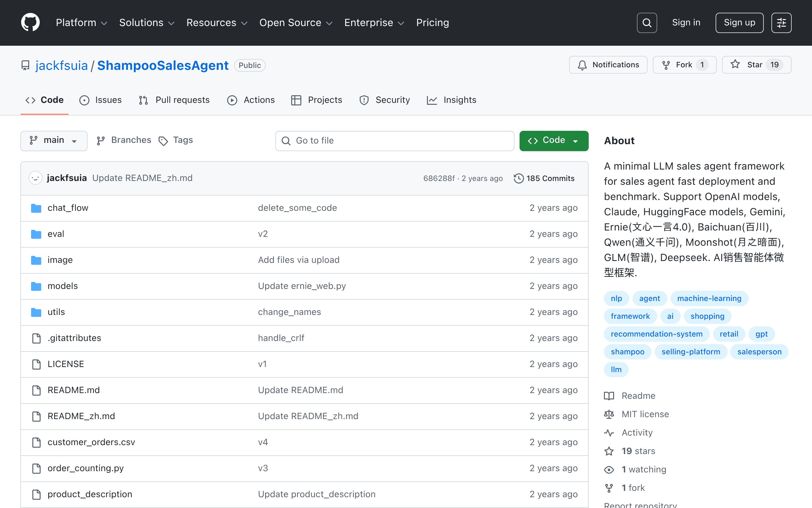The height and width of the screenshot is (508, 812).
Task: Expand the Enterprise menu
Action: click(x=374, y=23)
